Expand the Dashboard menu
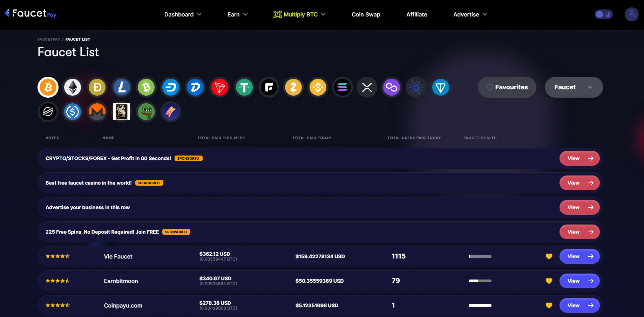This screenshot has width=644, height=317. point(183,14)
